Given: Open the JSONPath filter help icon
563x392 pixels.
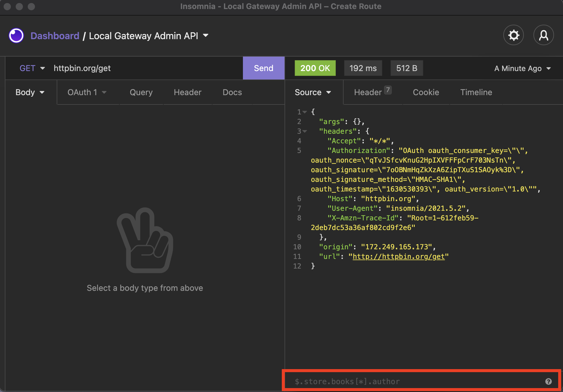Looking at the screenshot, I should click(549, 381).
